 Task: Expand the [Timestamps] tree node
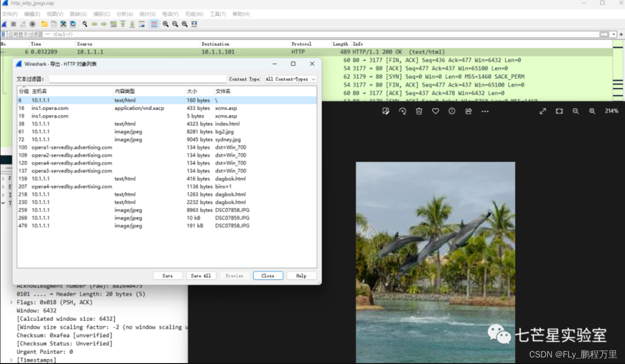point(12,360)
